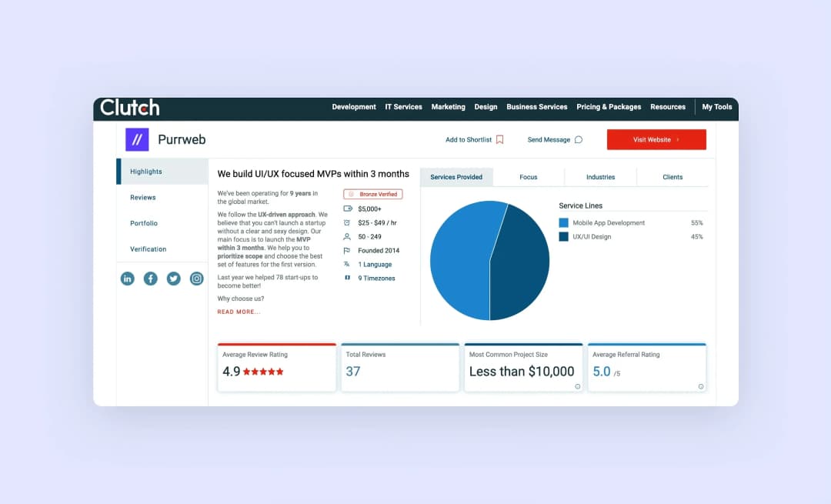Open the Instagram profile icon
Image resolution: width=831 pixels, height=504 pixels.
(x=197, y=279)
